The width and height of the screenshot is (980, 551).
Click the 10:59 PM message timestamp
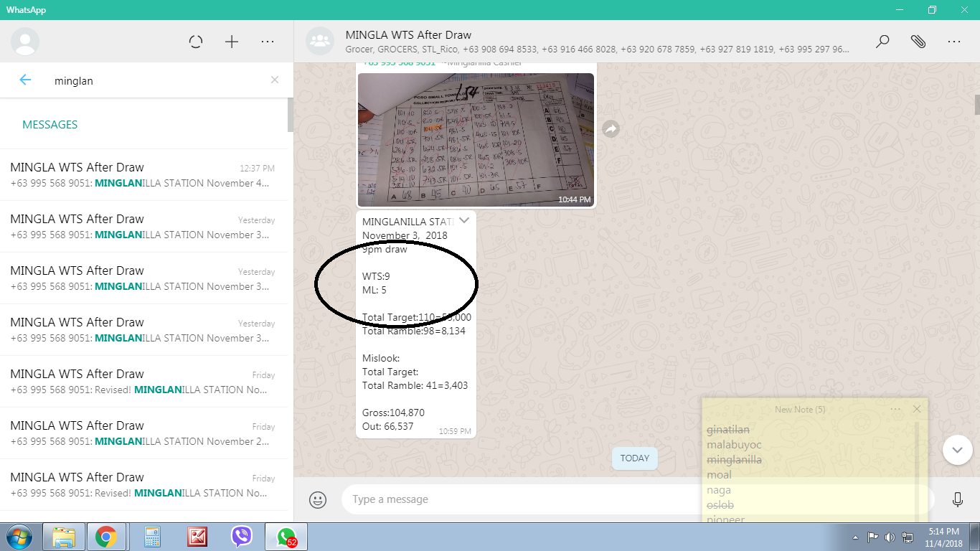pos(455,432)
